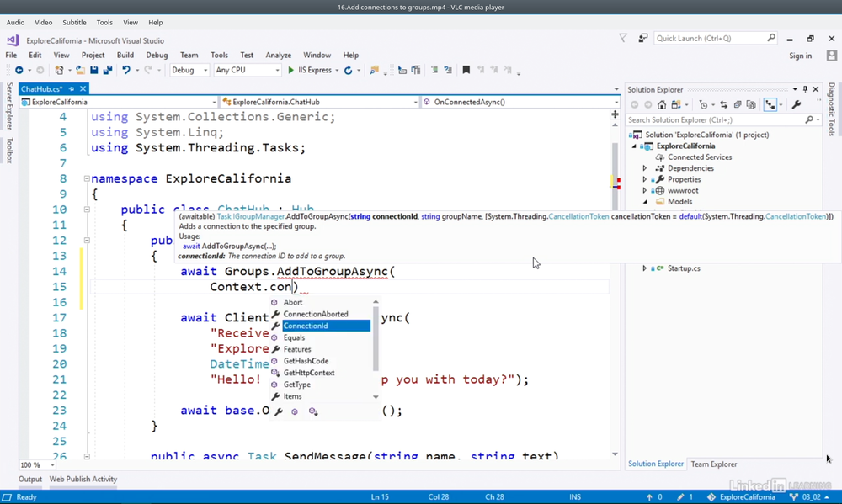Expand the Dependencies node
This screenshot has height=504, width=842.
click(645, 168)
